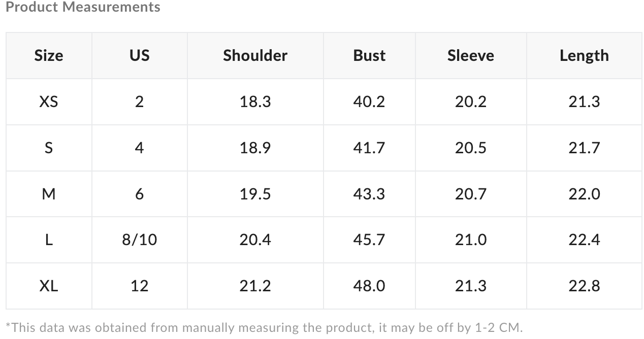644x339 pixels.
Task: Click the bust value 48.0 cell
Action: 369,286
